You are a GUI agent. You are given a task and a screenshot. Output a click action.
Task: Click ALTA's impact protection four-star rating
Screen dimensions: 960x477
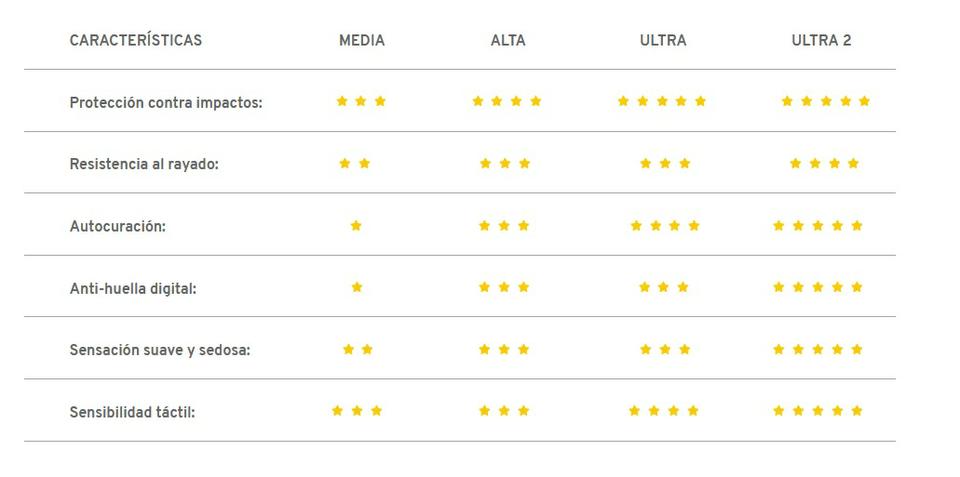[x=507, y=101]
